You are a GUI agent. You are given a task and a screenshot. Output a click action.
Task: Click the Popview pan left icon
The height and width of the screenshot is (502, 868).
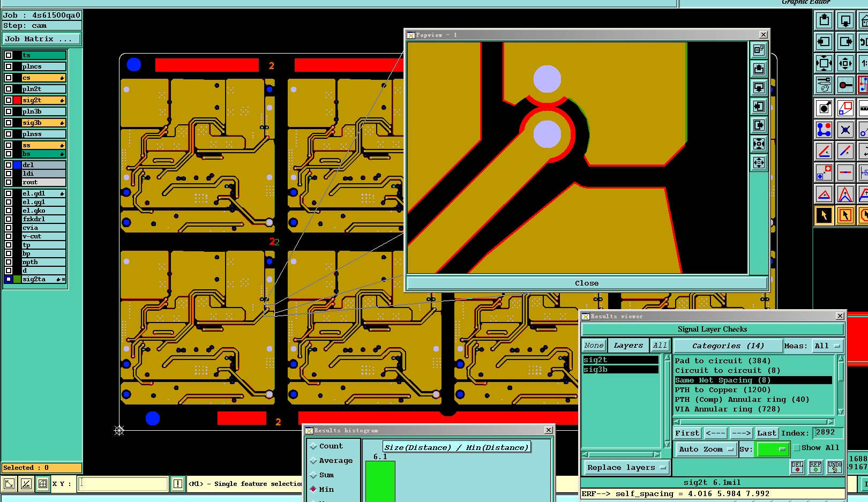[x=759, y=106]
